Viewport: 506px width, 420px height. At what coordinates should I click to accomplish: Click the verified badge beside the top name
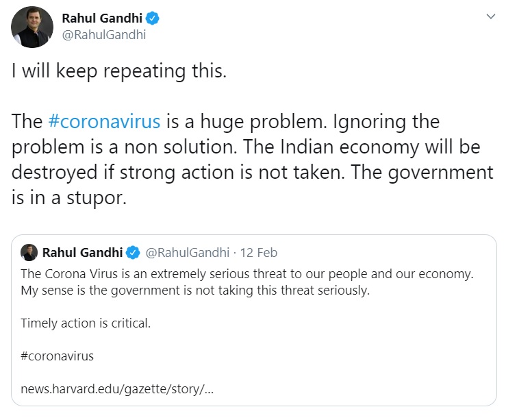click(x=152, y=18)
